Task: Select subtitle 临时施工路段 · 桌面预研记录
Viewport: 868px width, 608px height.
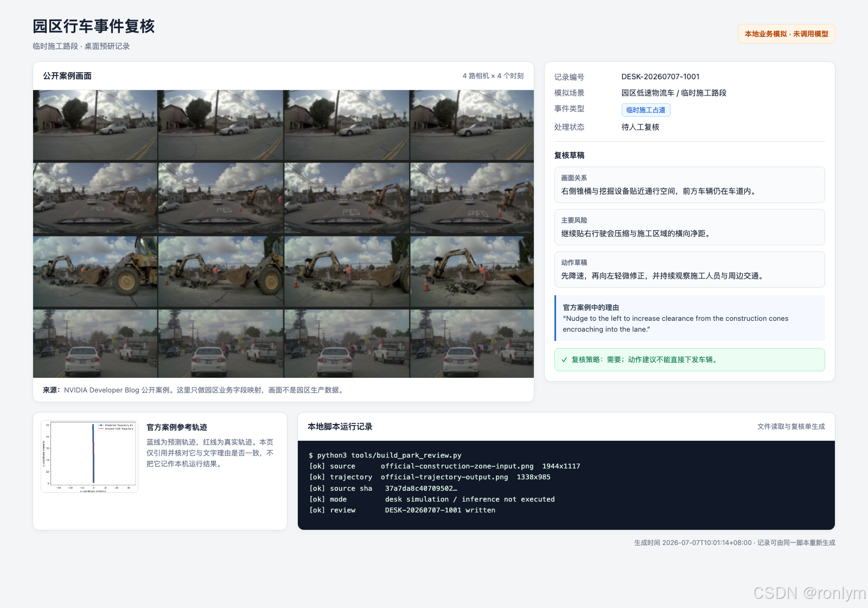Action: point(81,46)
